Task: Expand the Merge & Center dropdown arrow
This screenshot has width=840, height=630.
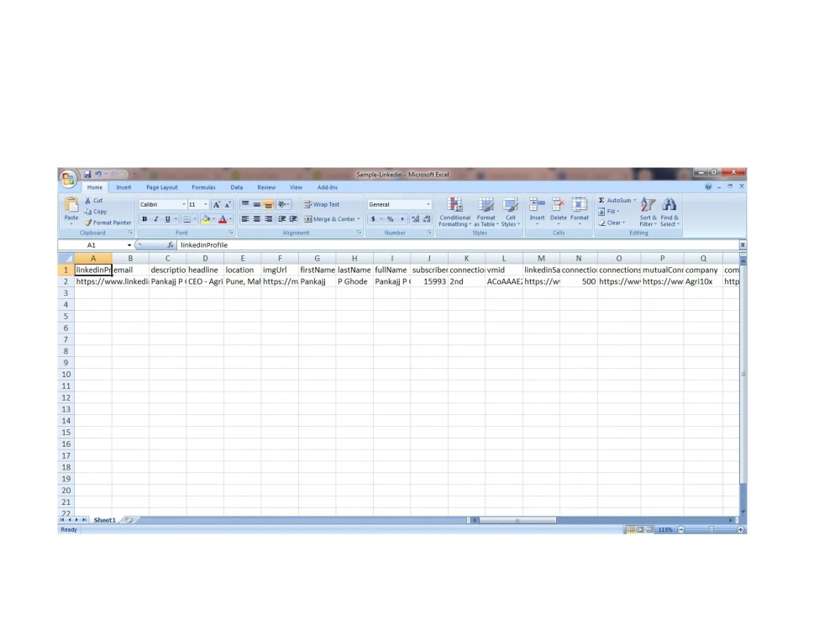Action: [359, 219]
